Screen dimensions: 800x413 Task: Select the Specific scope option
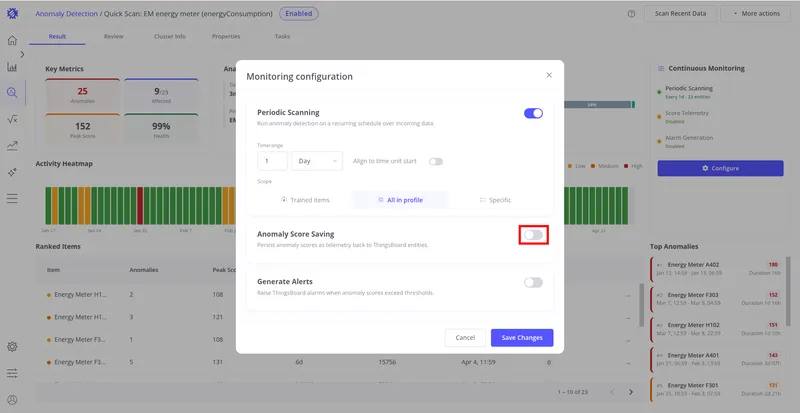495,200
